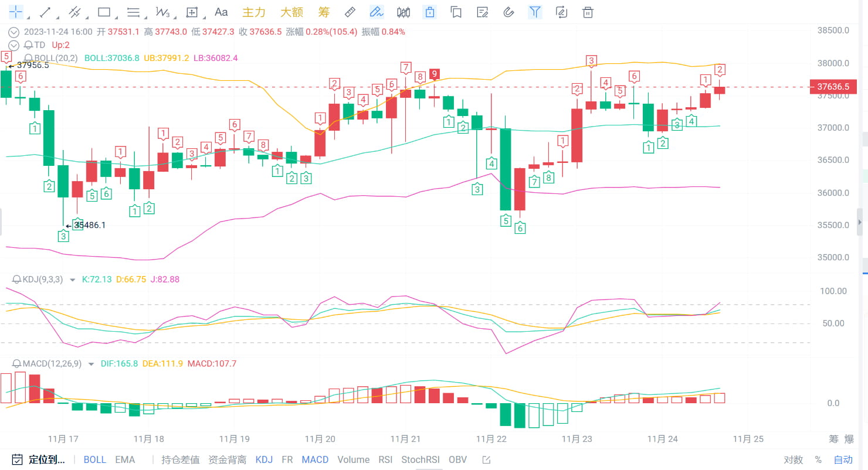Select the ruler measurement tool

[350, 12]
